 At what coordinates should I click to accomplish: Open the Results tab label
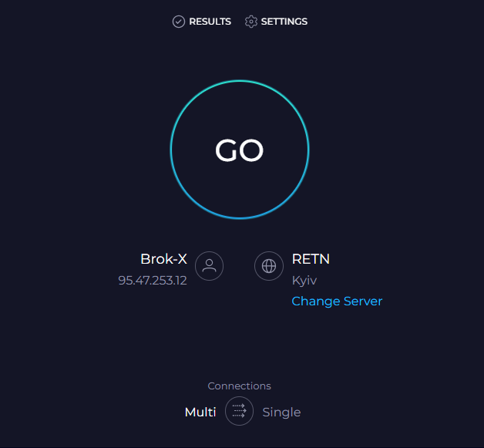coord(210,22)
